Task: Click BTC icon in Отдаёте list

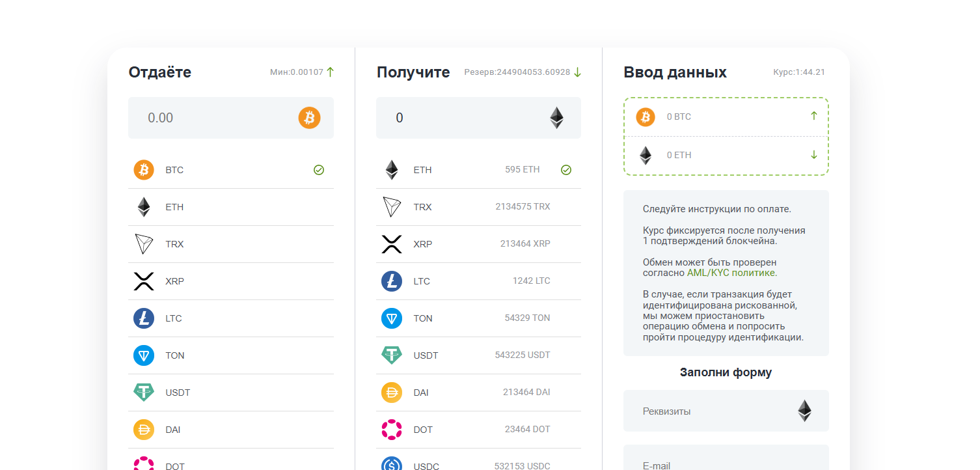Action: (x=144, y=170)
